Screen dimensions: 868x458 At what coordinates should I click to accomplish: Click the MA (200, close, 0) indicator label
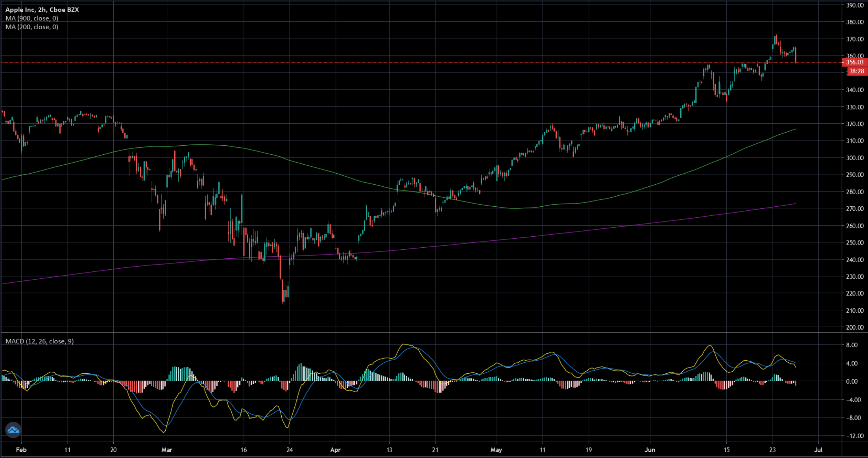click(32, 27)
